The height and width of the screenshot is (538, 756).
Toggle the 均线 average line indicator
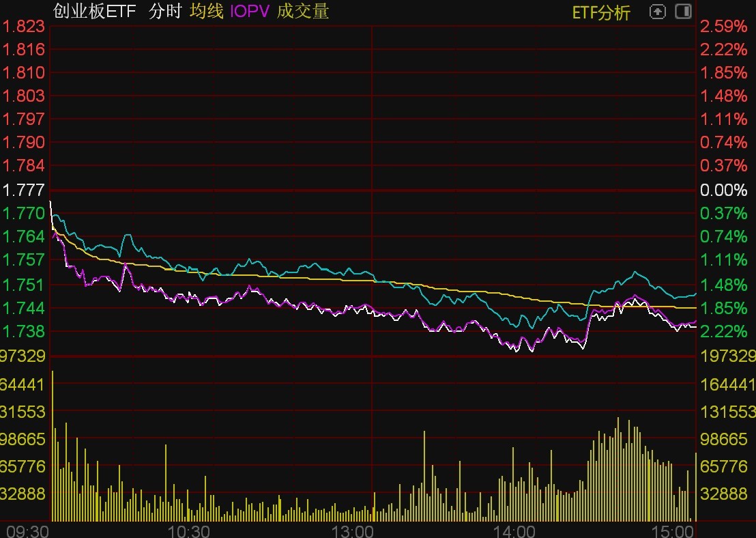(206, 11)
